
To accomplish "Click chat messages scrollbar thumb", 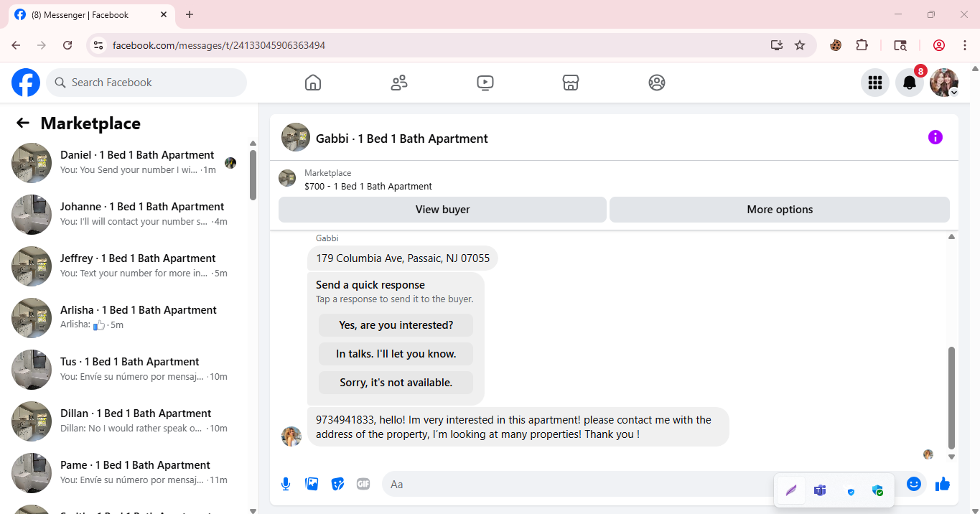I will pos(952,398).
